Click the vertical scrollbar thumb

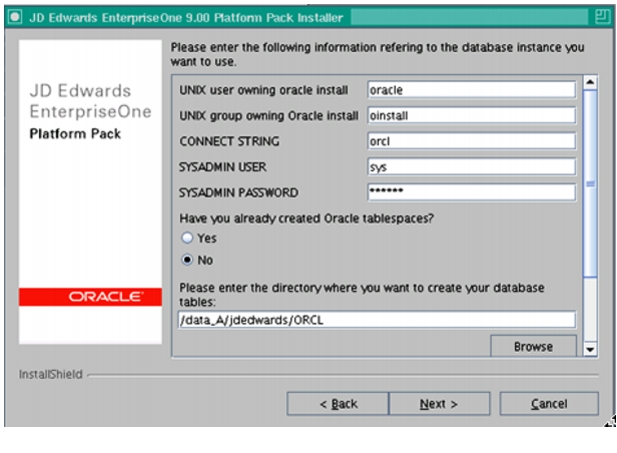[x=590, y=184]
